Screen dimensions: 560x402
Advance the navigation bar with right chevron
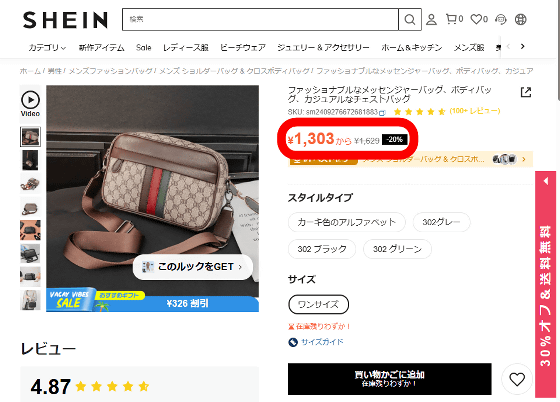522,46
